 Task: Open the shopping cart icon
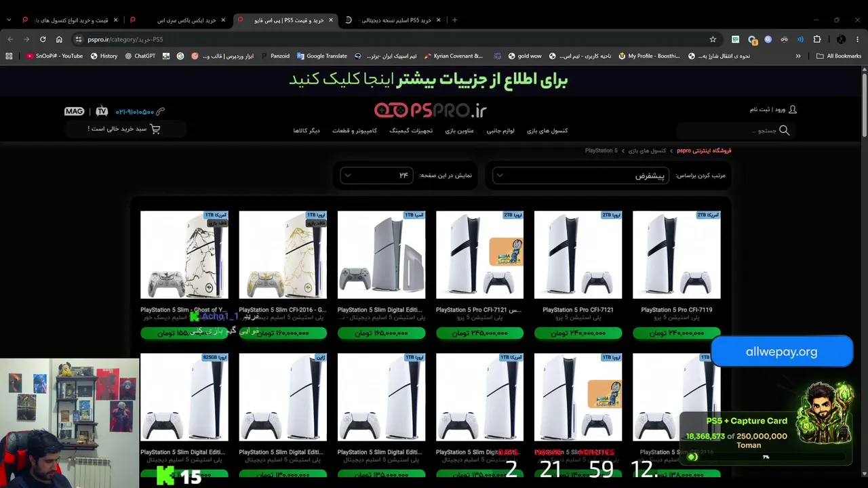[155, 129]
